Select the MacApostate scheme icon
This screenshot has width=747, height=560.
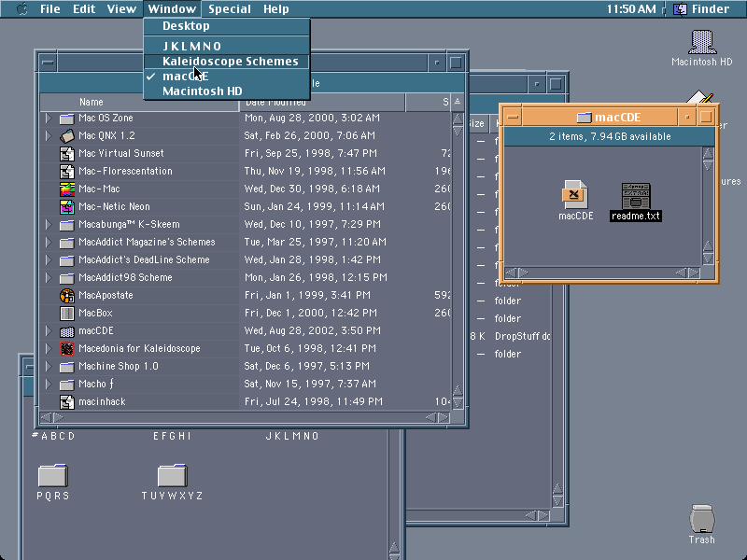pyautogui.click(x=67, y=295)
